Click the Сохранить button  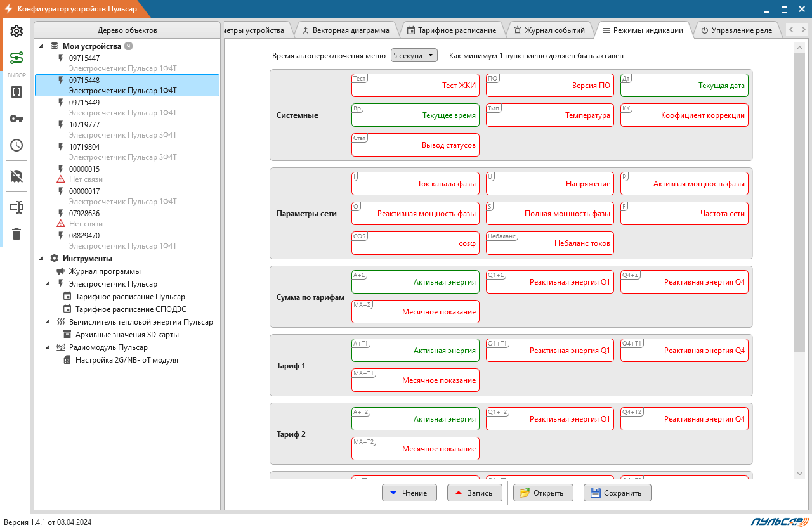617,493
